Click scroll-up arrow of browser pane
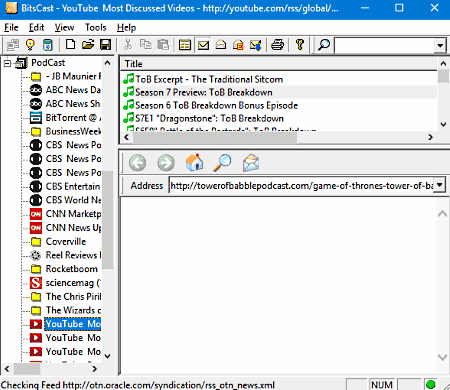450x390 pixels. (x=443, y=214)
